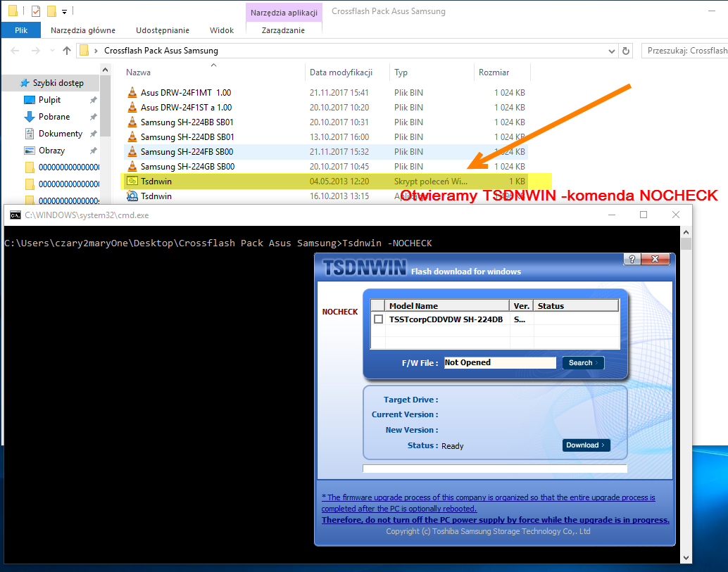Screen dimensions: 728x572
Task: Select the Tsdnwin application icon
Action: click(132, 196)
